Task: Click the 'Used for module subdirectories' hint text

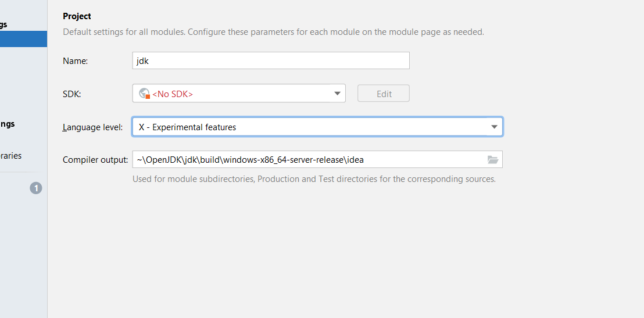Action: [x=314, y=179]
